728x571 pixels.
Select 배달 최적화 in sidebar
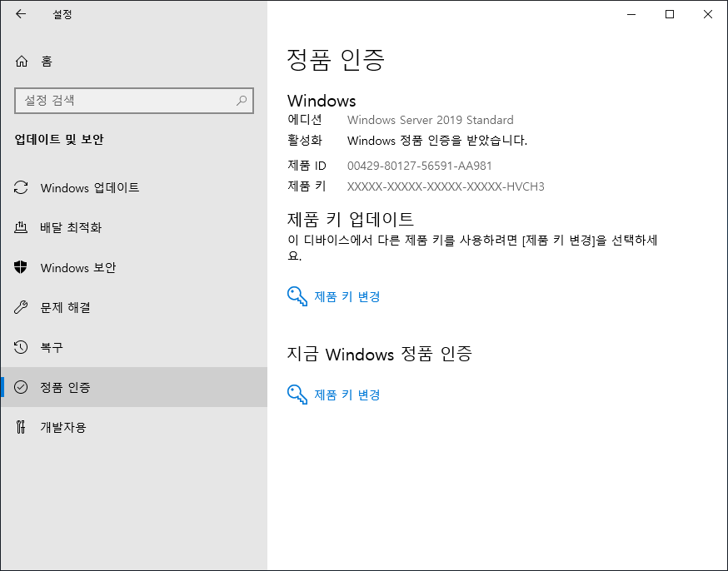tap(134, 227)
